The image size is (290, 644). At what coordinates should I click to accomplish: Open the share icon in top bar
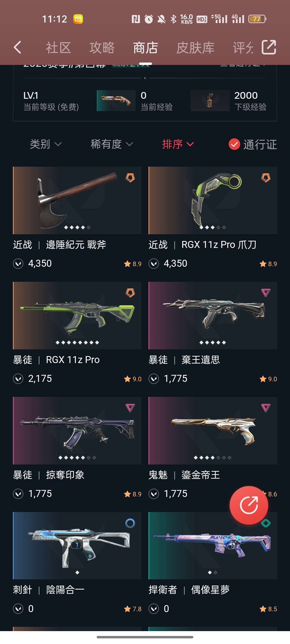coord(269,47)
